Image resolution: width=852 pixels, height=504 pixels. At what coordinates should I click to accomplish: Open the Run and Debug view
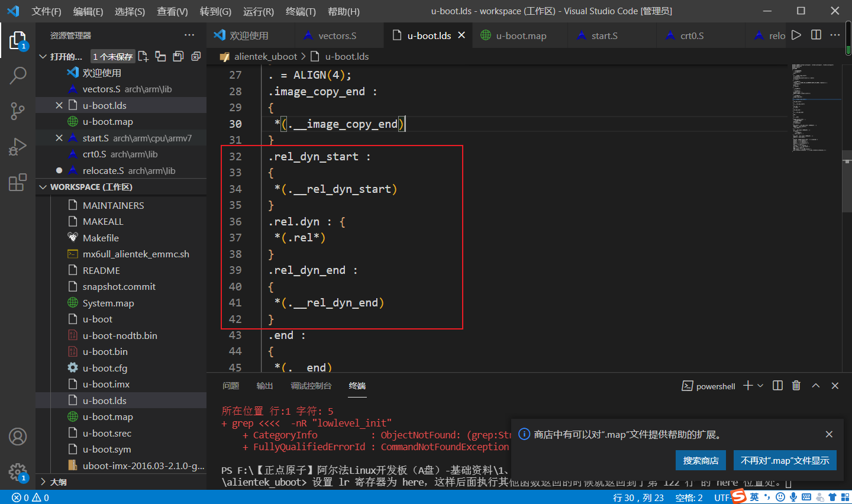click(x=18, y=146)
